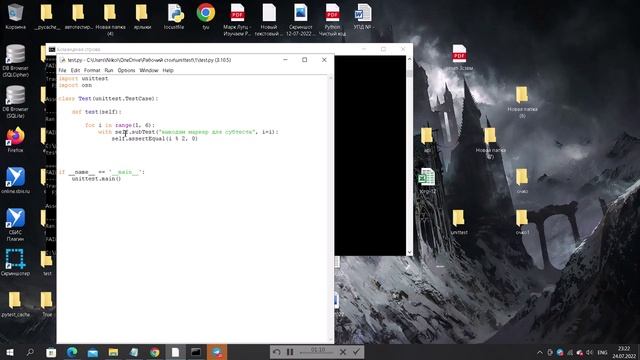Screen dimensions: 640x360
Task: Open File Explorer from taskbar
Action: [113, 352]
